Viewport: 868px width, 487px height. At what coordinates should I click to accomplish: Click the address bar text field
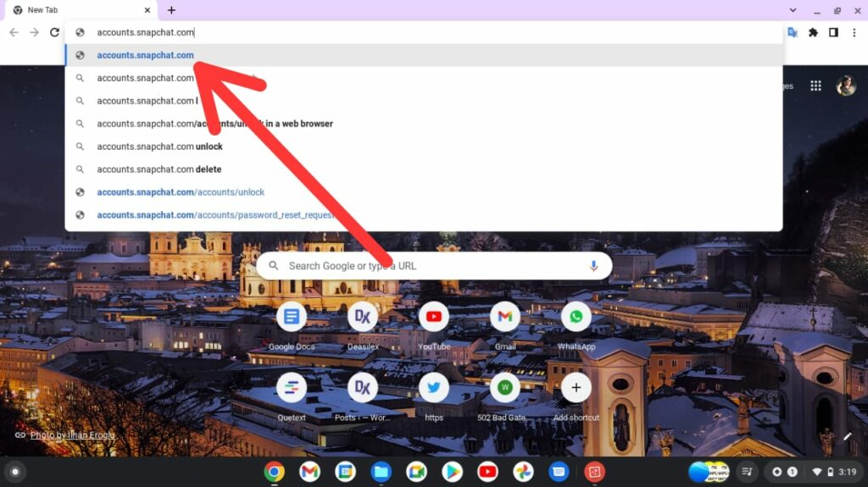click(424, 33)
